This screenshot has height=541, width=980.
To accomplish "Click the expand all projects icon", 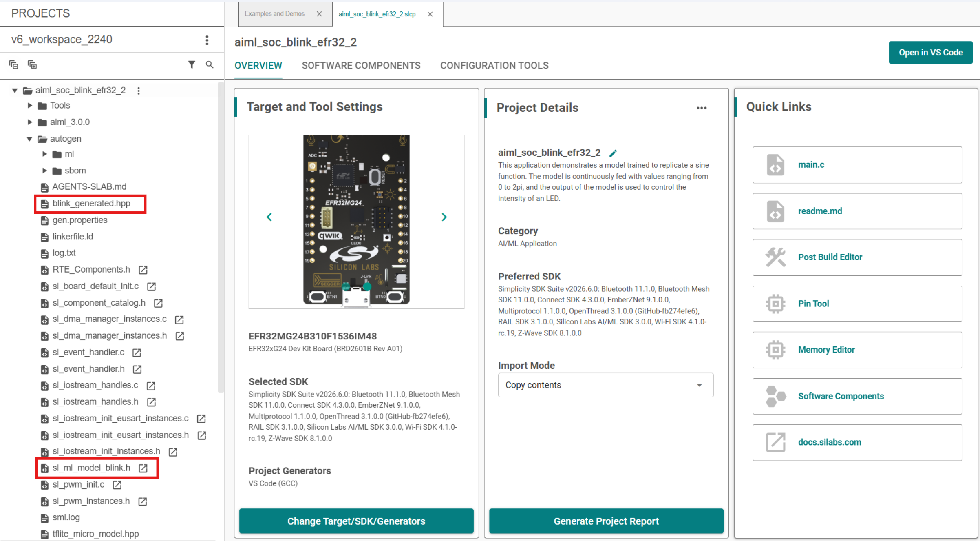I will point(32,64).
